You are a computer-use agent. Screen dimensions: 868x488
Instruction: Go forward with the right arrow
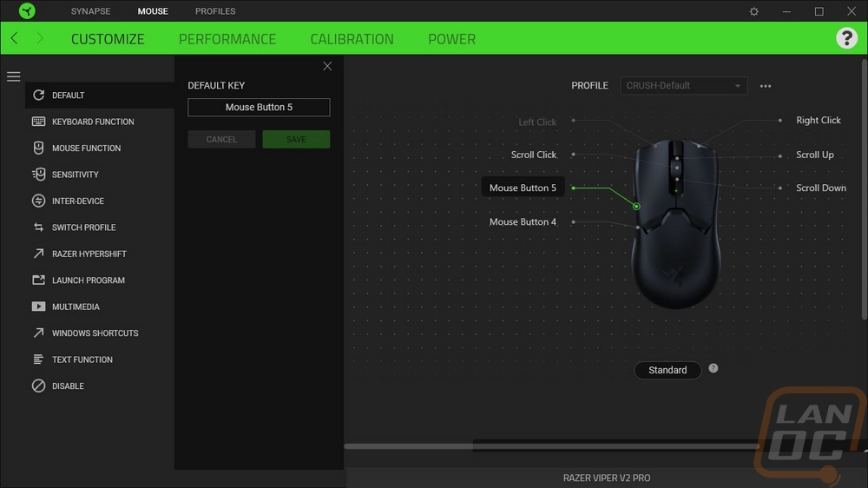(40, 38)
